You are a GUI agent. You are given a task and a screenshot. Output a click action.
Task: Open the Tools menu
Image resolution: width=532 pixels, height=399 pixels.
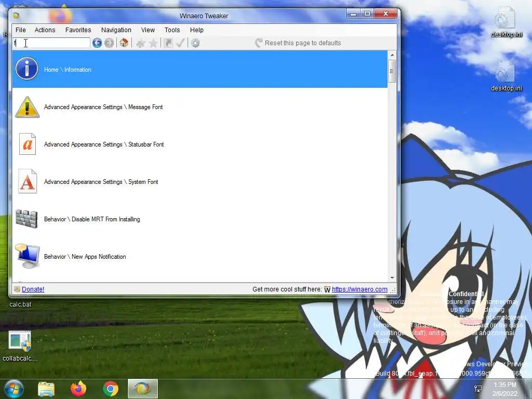(172, 30)
